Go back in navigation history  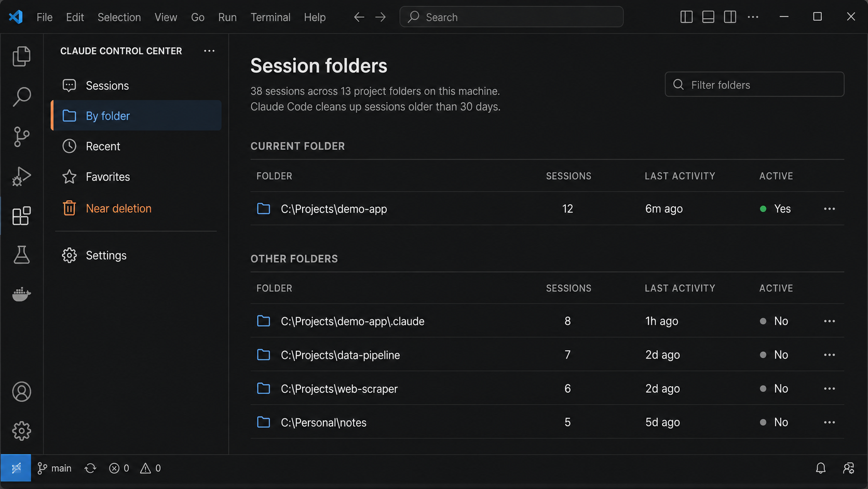tap(359, 17)
